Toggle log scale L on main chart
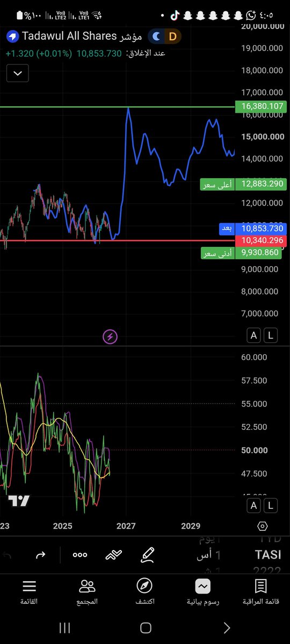 point(271,336)
